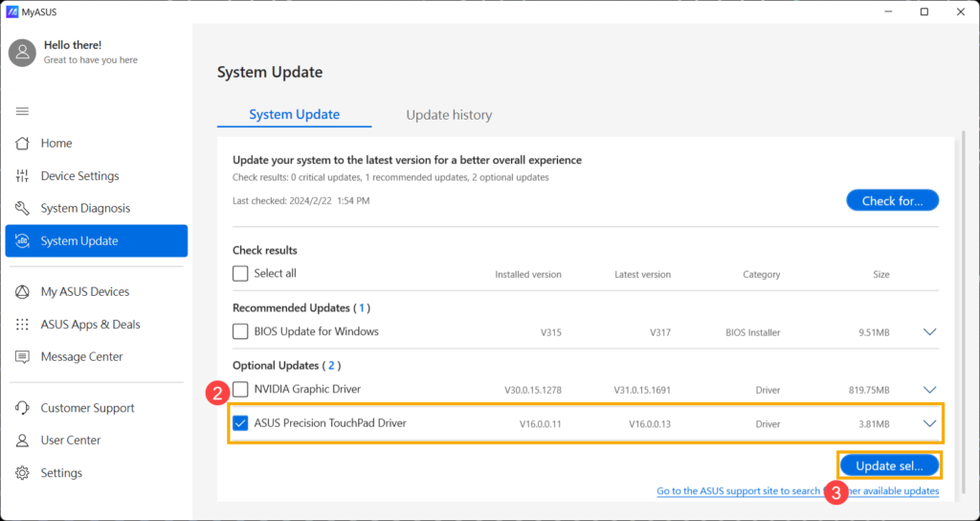The width and height of the screenshot is (980, 521).
Task: Click the Home house icon
Action: 23,144
